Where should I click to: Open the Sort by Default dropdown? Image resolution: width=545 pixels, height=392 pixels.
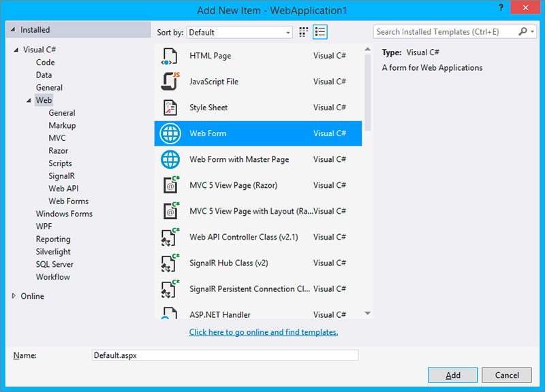240,32
